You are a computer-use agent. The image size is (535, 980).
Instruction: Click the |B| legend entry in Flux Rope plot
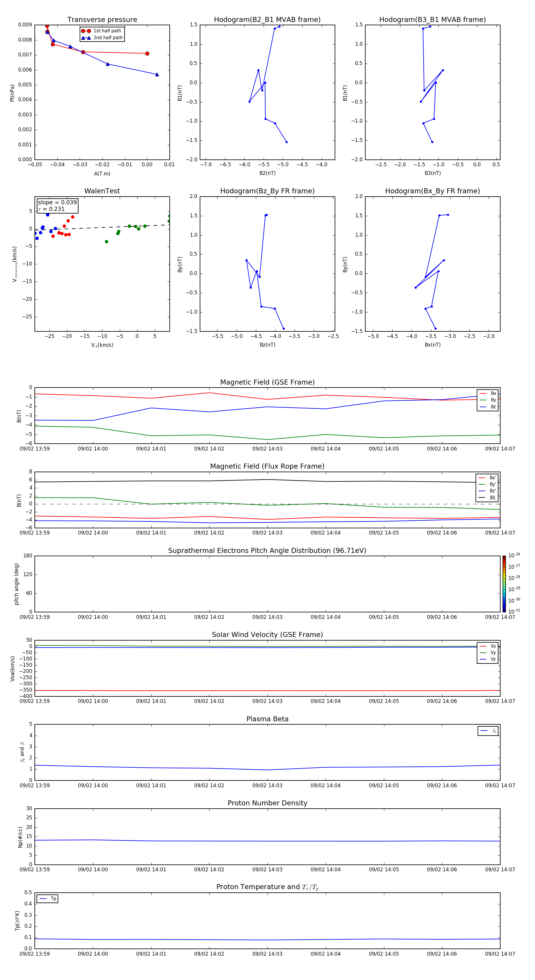[487, 498]
